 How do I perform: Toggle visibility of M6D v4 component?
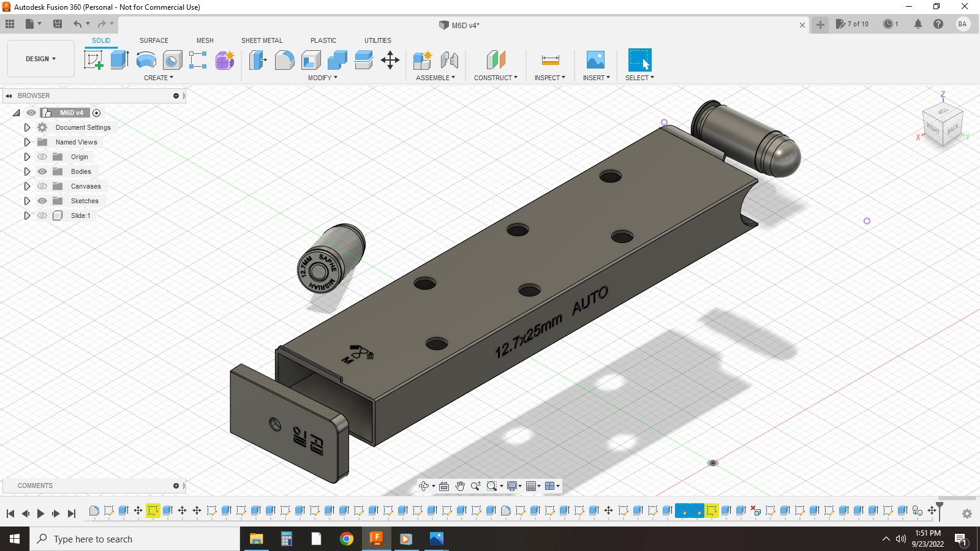[x=31, y=113]
